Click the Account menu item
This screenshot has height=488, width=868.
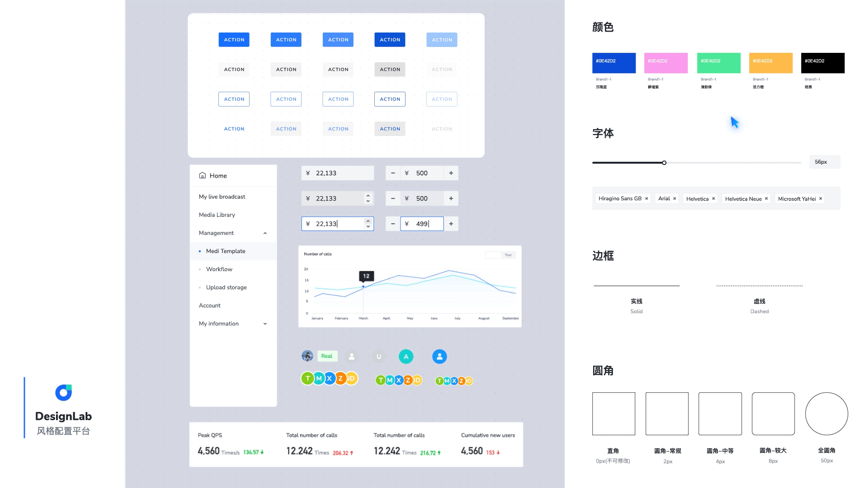210,305
